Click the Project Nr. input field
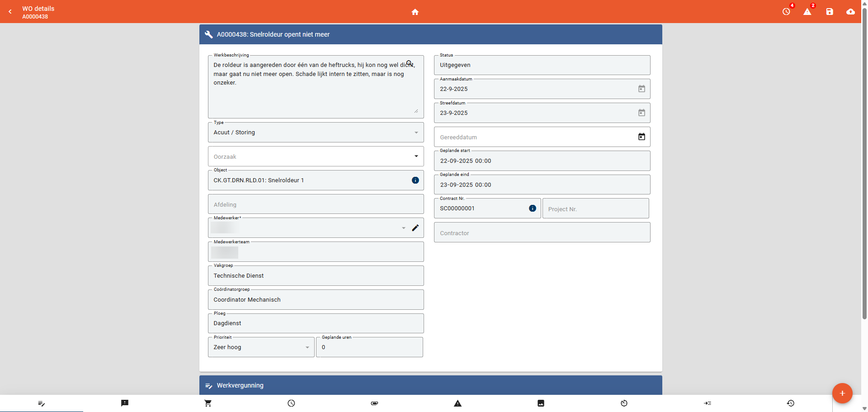The height and width of the screenshot is (412, 868). pyautogui.click(x=595, y=209)
